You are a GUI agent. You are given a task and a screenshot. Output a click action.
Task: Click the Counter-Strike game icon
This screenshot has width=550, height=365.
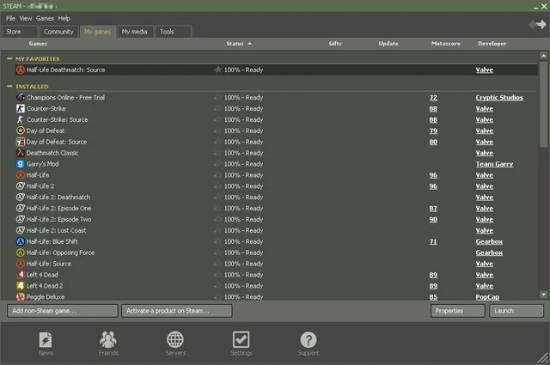(20, 109)
